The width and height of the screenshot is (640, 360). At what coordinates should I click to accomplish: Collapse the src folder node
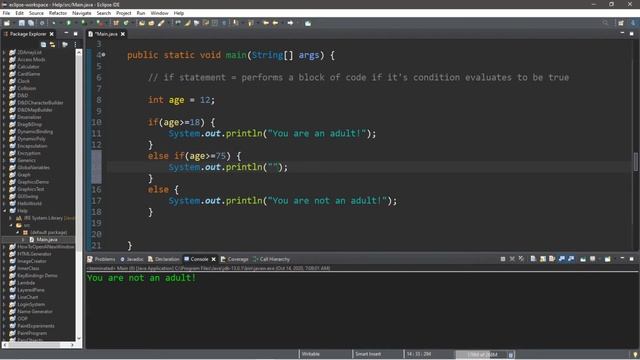click(11, 225)
